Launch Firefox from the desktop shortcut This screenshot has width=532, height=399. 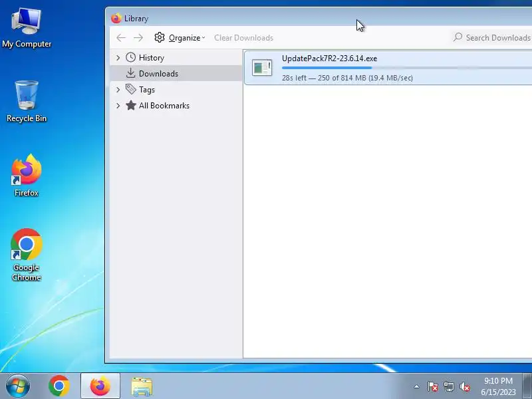click(x=27, y=175)
